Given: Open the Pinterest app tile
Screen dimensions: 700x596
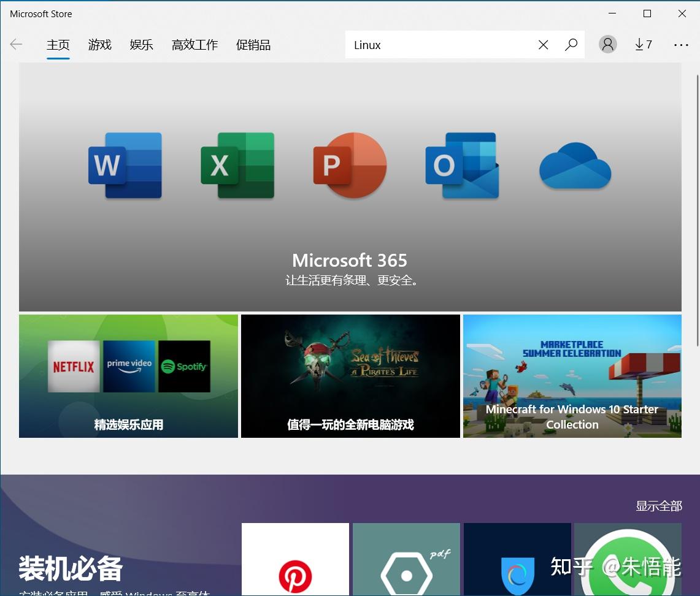Looking at the screenshot, I should pos(295,559).
